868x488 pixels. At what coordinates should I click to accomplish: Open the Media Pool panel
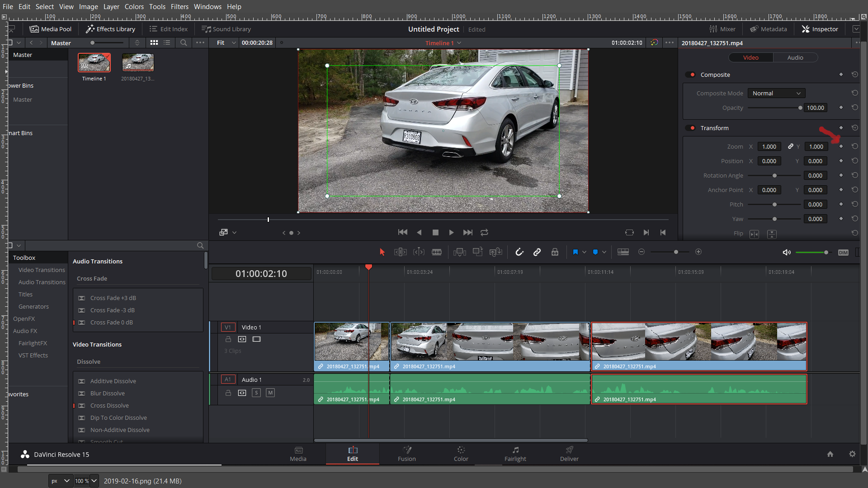51,29
